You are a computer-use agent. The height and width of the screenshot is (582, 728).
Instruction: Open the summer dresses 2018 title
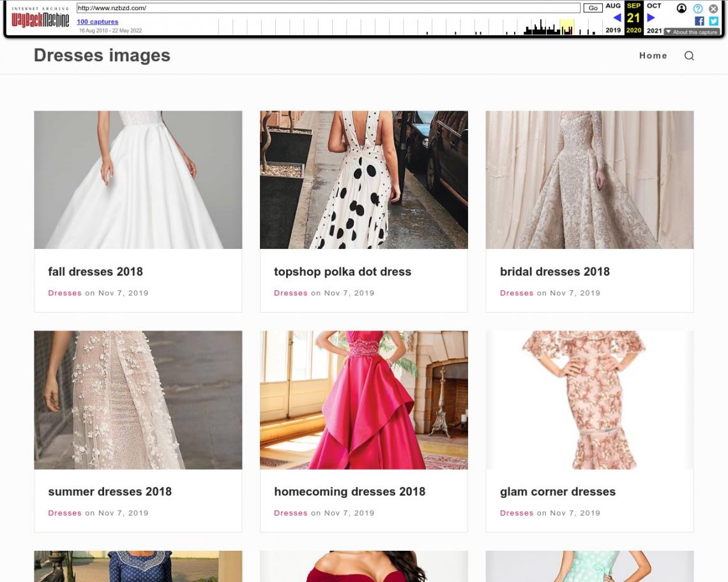pyautogui.click(x=110, y=491)
